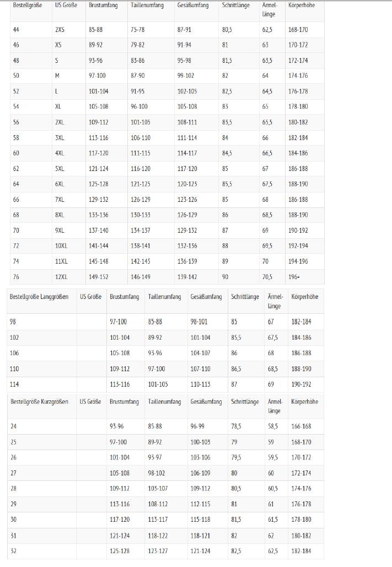Click the 2XS US size cell
Screen dimensions: 392x567
(60, 30)
